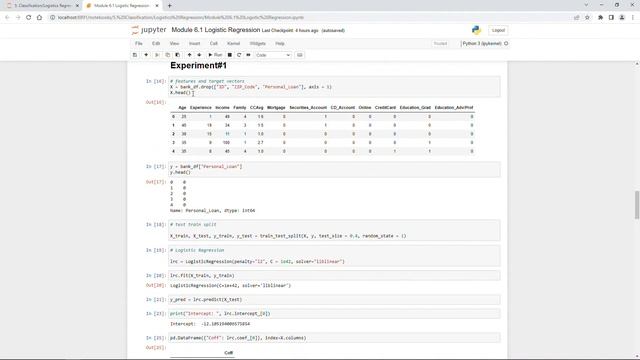Click code cell y = bank_df Personal_Loan
The width and height of the screenshot is (640, 360).
point(334,169)
